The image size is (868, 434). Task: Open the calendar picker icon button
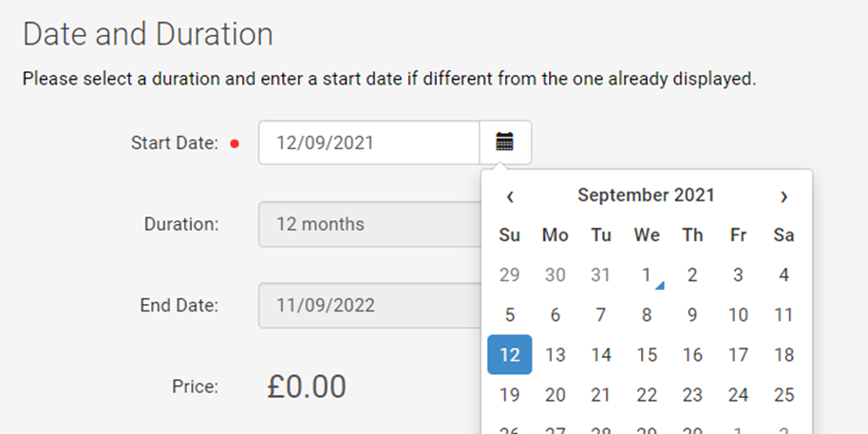tap(505, 142)
